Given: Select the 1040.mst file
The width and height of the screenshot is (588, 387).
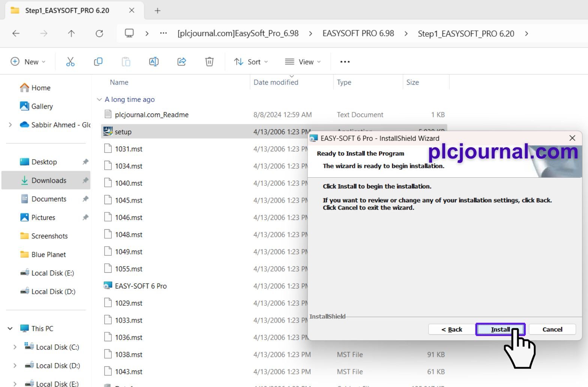Looking at the screenshot, I should [x=129, y=183].
